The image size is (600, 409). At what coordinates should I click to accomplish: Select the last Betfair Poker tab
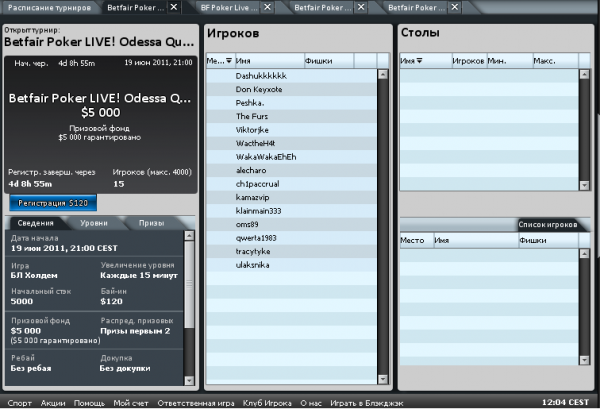point(416,8)
